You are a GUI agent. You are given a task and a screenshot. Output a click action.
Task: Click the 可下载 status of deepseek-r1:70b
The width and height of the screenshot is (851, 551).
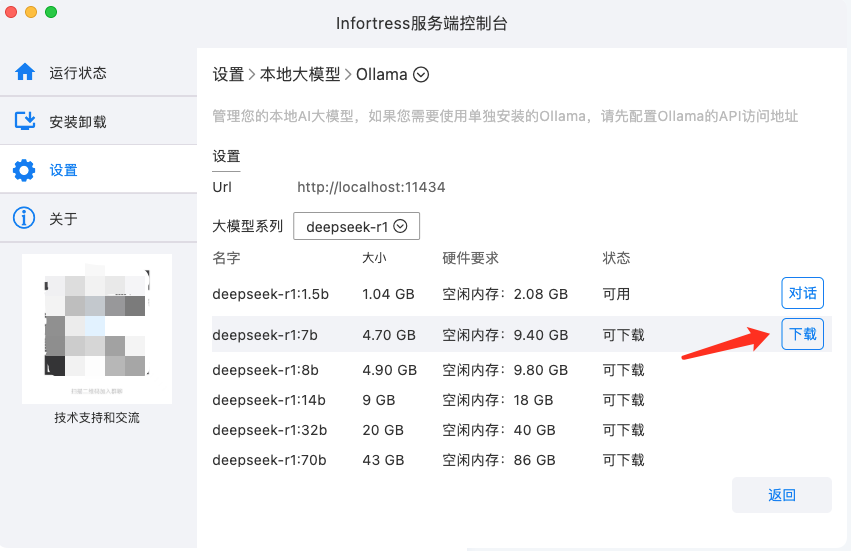[623, 460]
